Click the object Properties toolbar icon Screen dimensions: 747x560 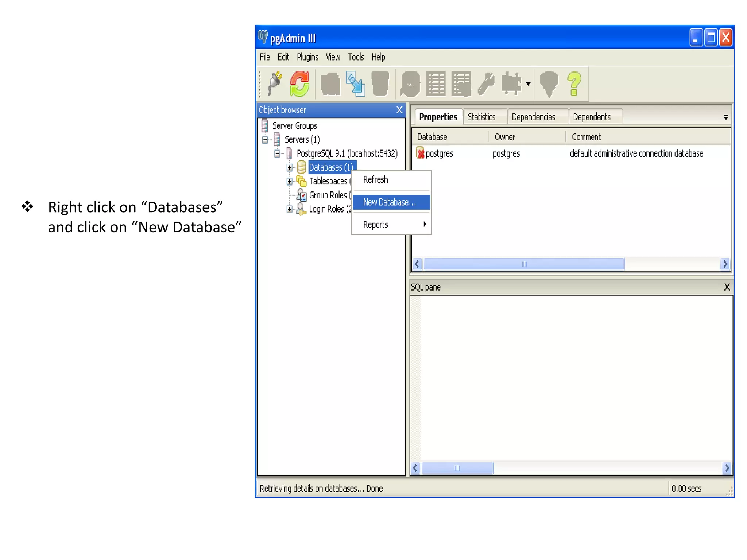coord(330,84)
